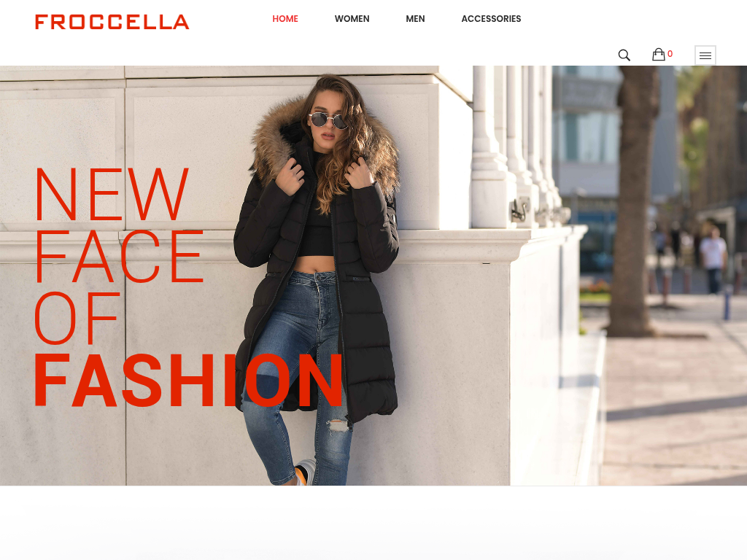Open the ACCESSORIES navigation link
The image size is (747, 560).
(x=491, y=19)
